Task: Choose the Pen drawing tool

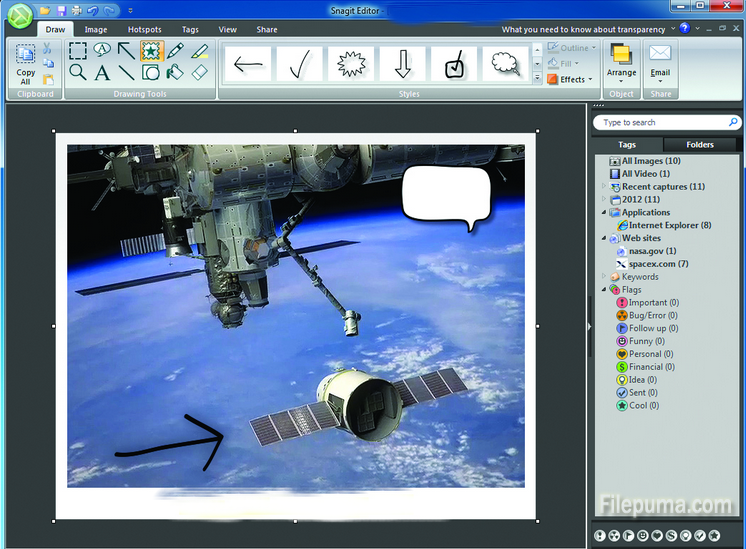Action: (176, 51)
